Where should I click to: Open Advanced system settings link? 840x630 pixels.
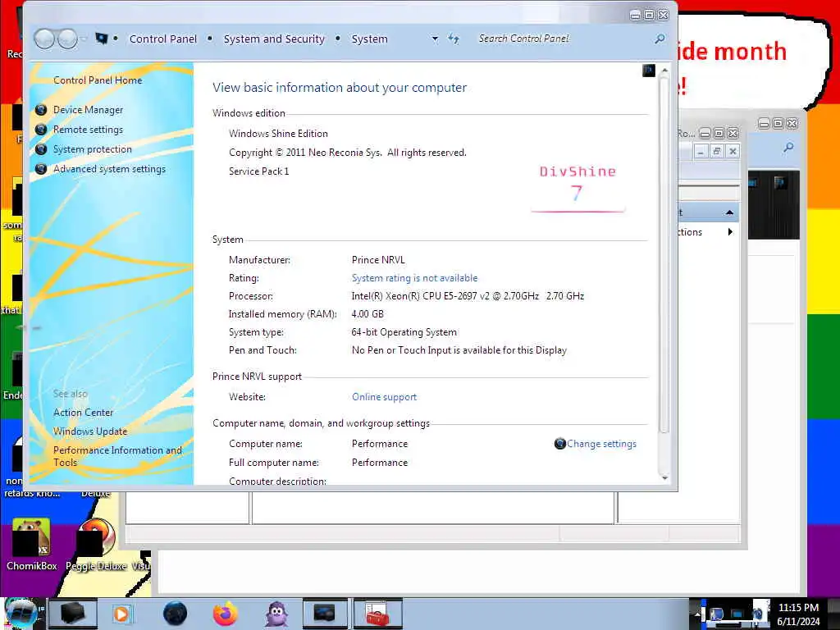(x=109, y=169)
